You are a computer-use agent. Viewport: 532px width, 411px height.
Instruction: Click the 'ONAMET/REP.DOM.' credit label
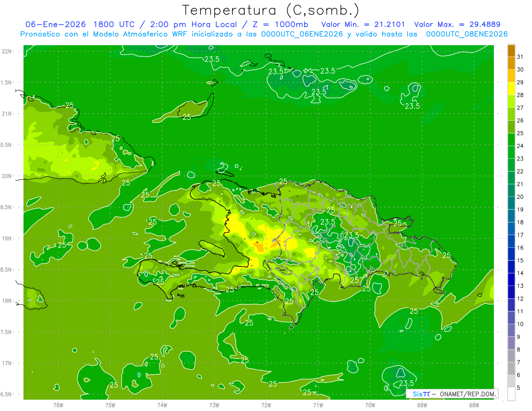(468, 394)
